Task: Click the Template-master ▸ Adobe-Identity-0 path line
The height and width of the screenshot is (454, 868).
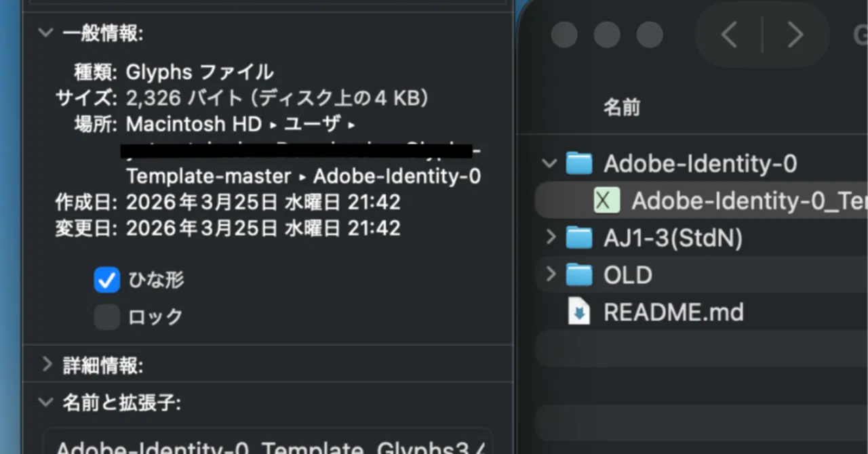Action: pos(304,176)
